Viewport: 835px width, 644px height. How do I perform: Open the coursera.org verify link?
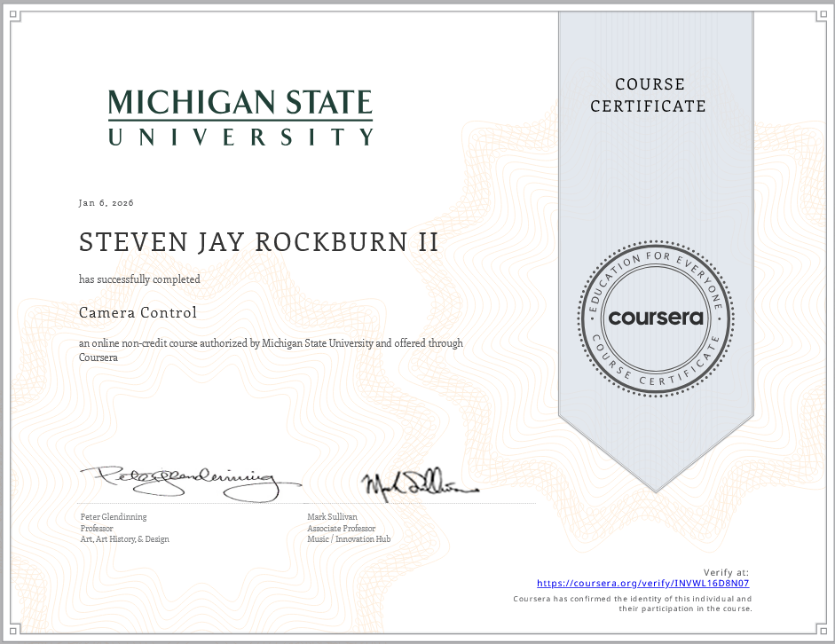642,584
